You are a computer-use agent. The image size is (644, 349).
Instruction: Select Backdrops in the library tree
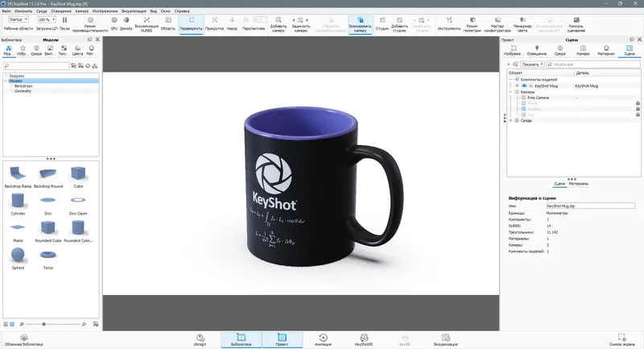click(23, 86)
